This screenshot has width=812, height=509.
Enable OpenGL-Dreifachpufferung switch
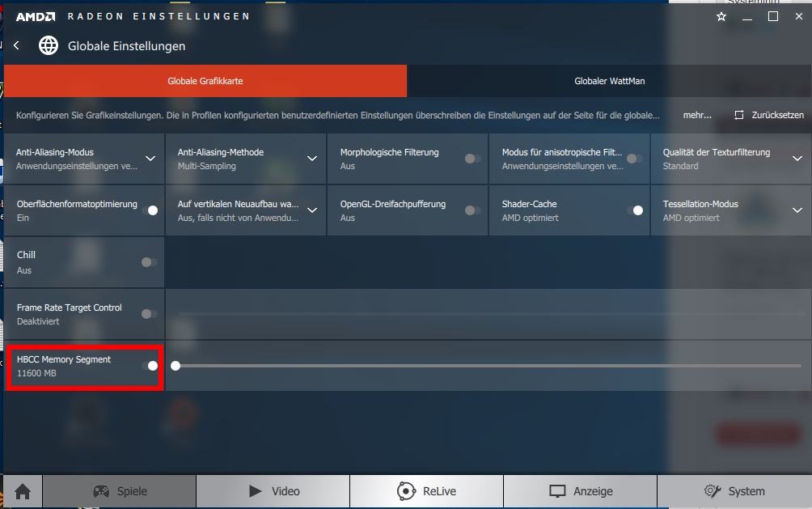pyautogui.click(x=472, y=210)
